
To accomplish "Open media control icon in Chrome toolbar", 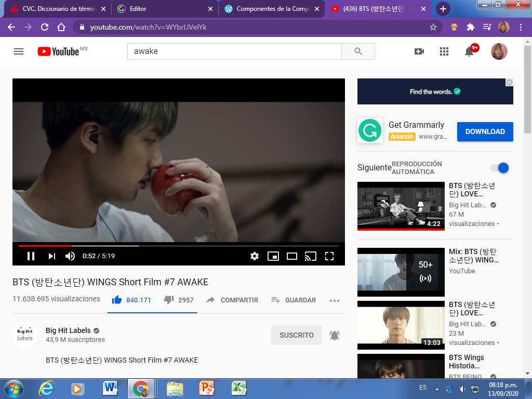I will tap(487, 27).
